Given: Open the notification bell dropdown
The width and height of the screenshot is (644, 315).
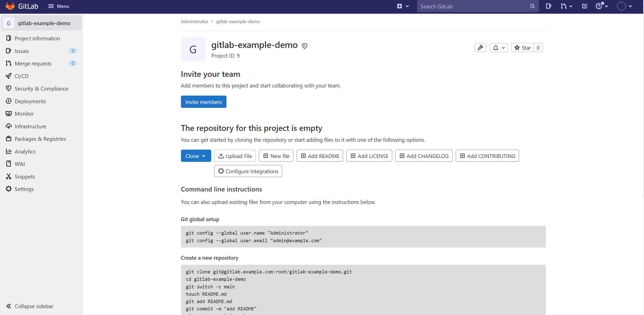Looking at the screenshot, I should pos(499,48).
